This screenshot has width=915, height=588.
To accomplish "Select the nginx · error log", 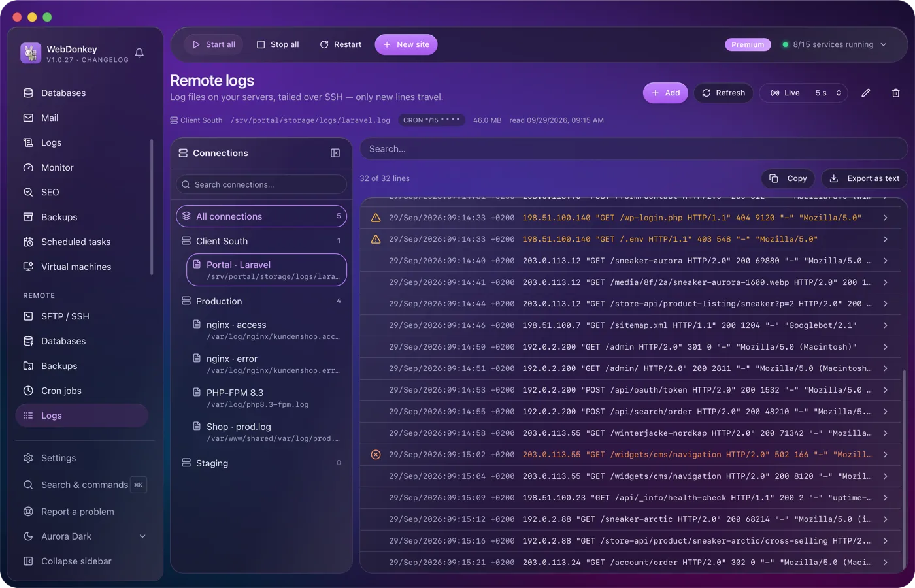I will coord(267,364).
